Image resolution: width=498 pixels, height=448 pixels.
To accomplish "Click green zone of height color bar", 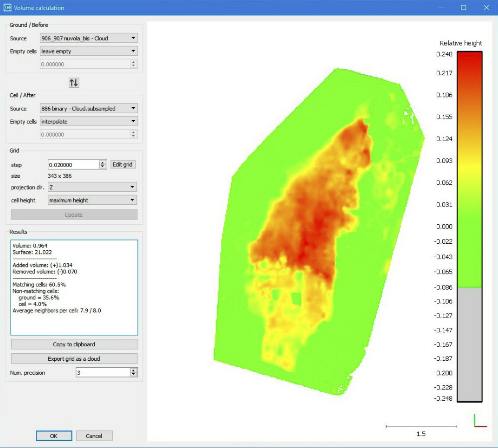I will point(469,251).
